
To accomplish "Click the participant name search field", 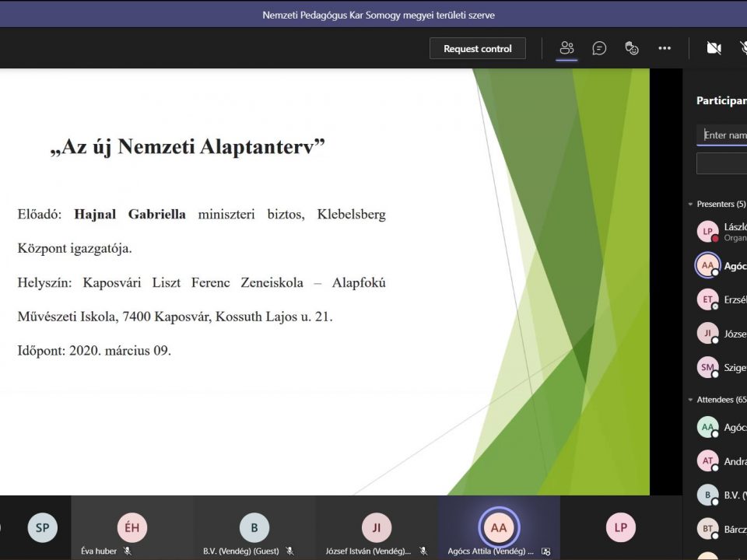I will [724, 135].
